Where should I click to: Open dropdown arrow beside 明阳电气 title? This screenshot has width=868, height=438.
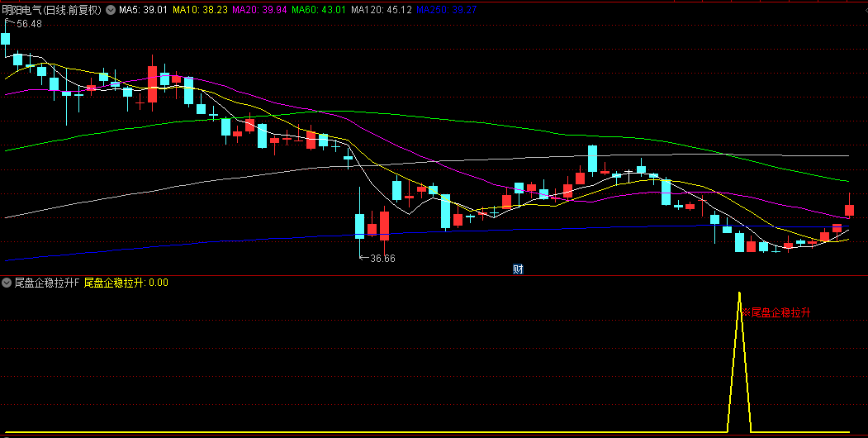pos(110,10)
